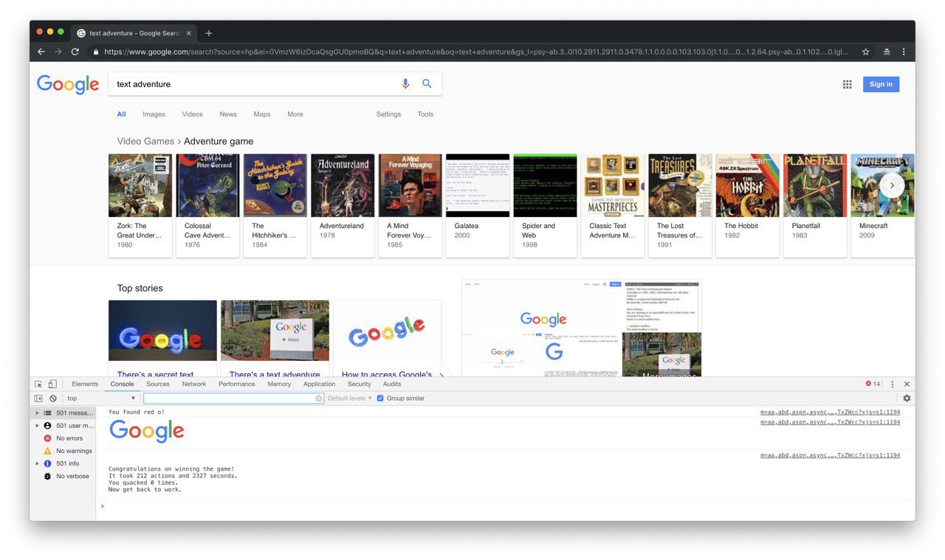
Task: Expand the 501 info sidebar group
Action: pyautogui.click(x=38, y=463)
